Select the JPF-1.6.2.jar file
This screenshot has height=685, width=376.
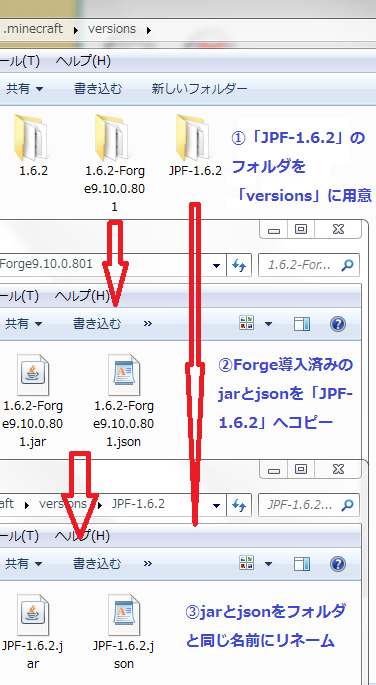coord(33,632)
